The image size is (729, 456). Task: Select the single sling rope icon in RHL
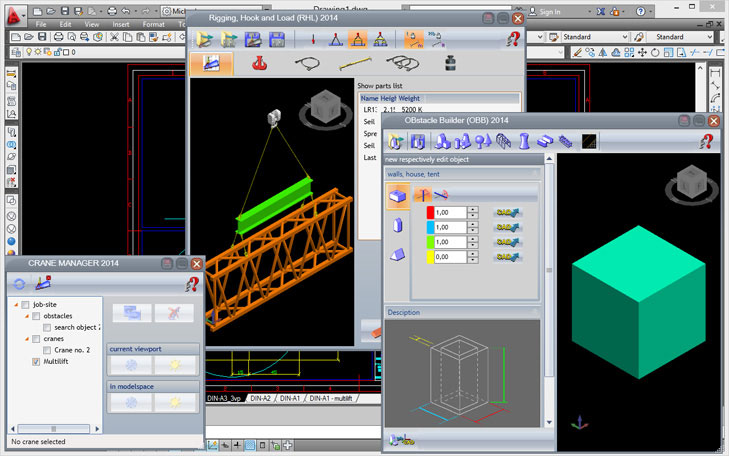[x=307, y=63]
